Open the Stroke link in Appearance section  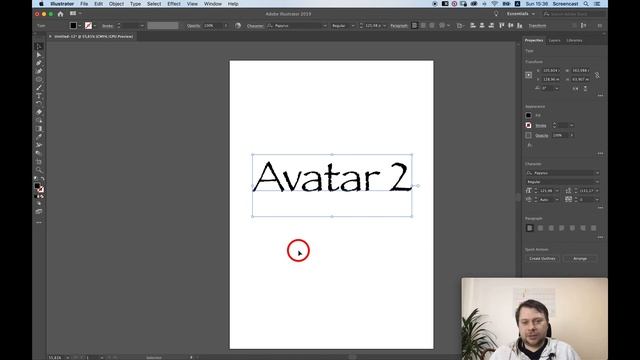(x=541, y=126)
